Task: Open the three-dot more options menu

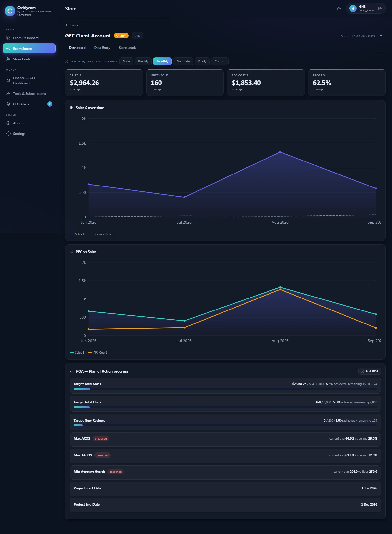Action: 382,36
